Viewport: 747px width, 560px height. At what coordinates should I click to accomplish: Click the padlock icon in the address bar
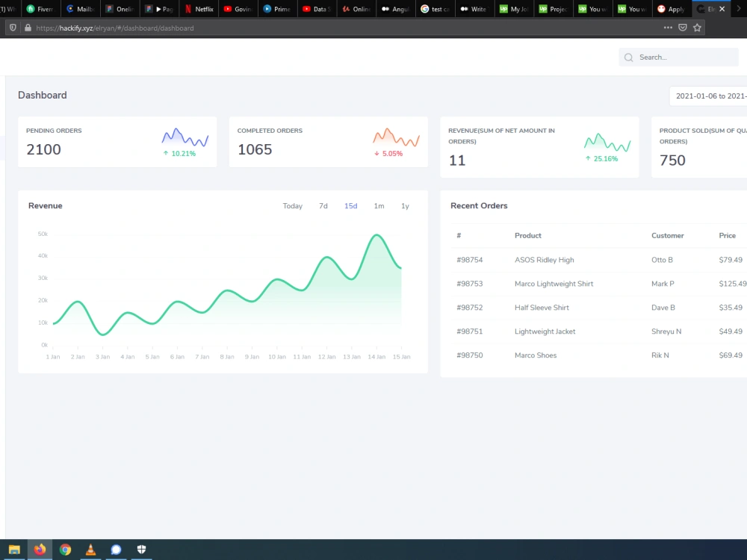[26, 27]
